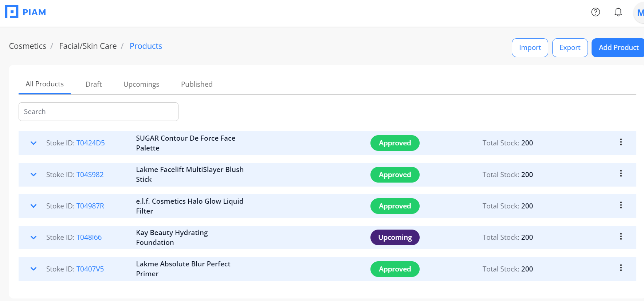
Task: Select Lakme Absolute Blur Perfect Primer name
Action: 183,269
